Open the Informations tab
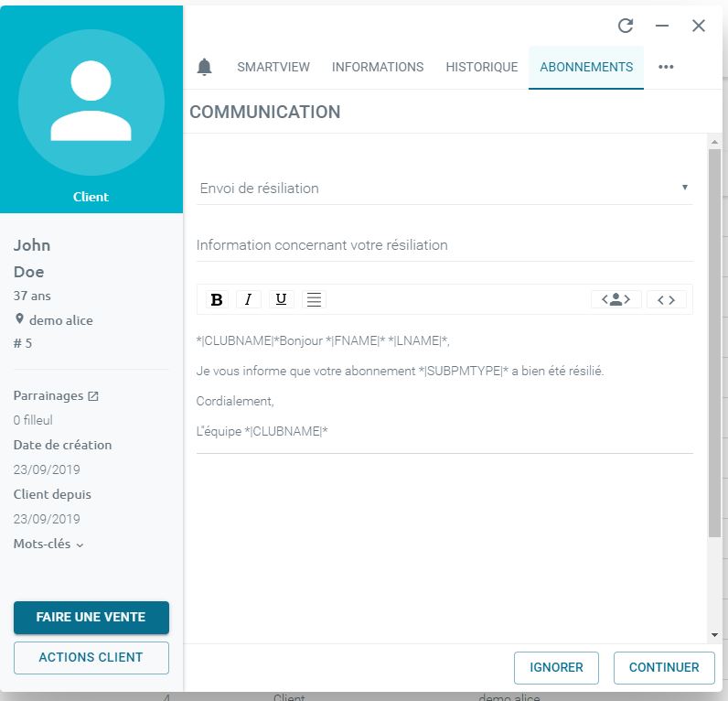 (378, 67)
